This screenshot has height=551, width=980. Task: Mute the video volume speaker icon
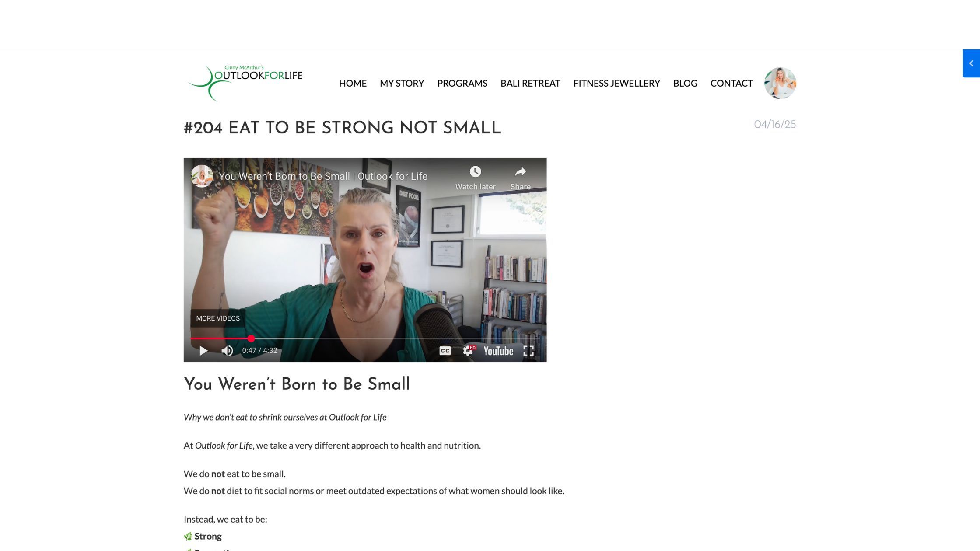pyautogui.click(x=227, y=351)
